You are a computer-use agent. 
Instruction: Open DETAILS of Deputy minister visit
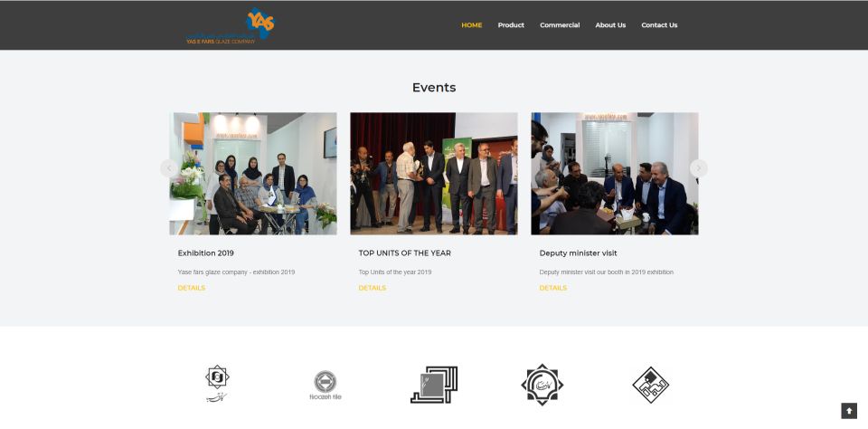click(x=553, y=288)
